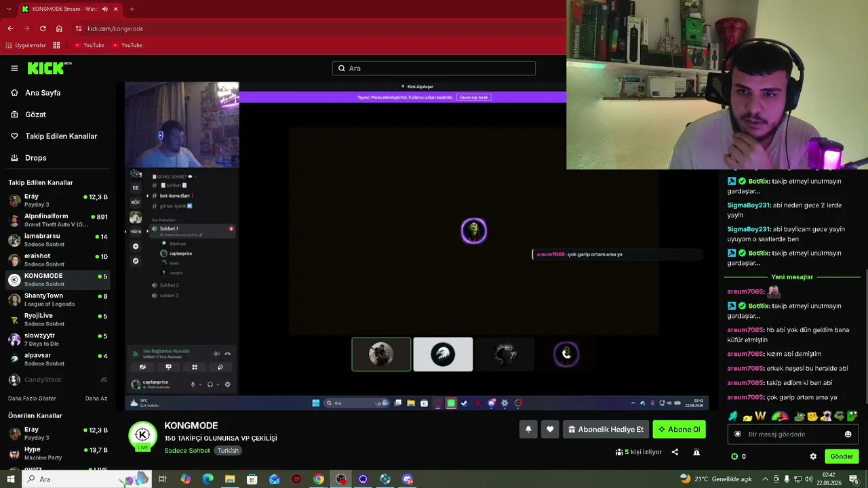Click the green Abone Ol button
Screen dimensions: 868x488
coord(679,429)
